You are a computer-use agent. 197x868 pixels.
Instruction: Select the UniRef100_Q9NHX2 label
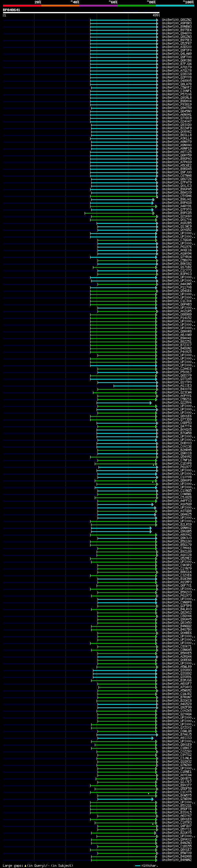point(177,528)
